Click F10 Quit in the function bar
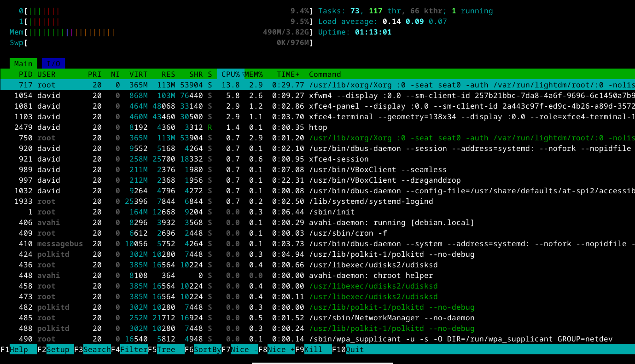 click(348, 349)
